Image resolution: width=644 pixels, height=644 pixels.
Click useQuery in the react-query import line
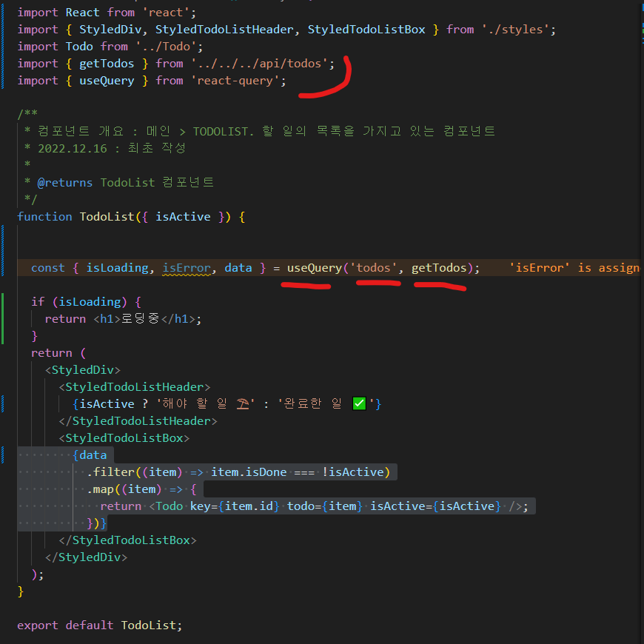coord(107,81)
